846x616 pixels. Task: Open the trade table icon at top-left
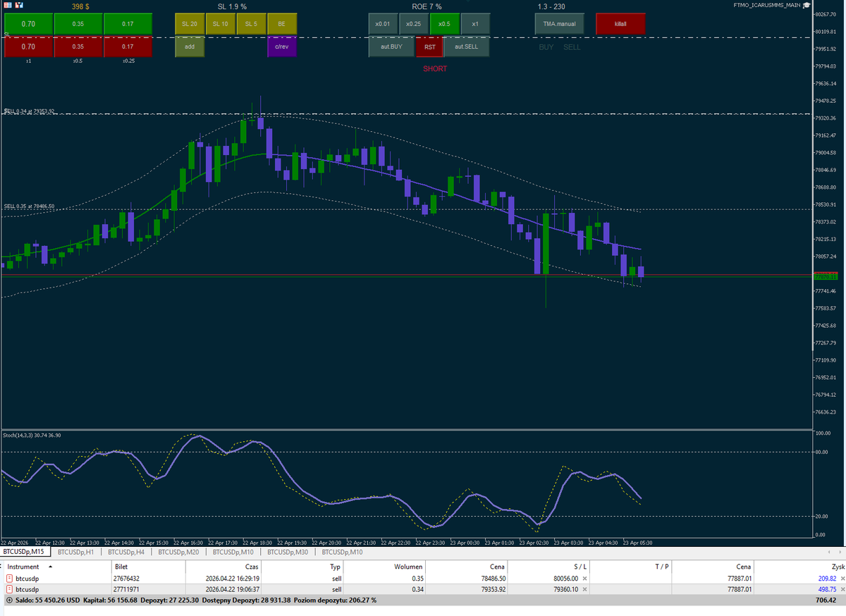pos(8,5)
